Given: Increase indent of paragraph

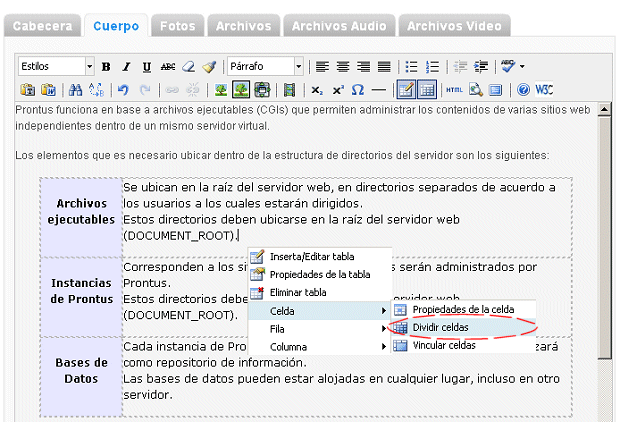Looking at the screenshot, I should (481, 67).
